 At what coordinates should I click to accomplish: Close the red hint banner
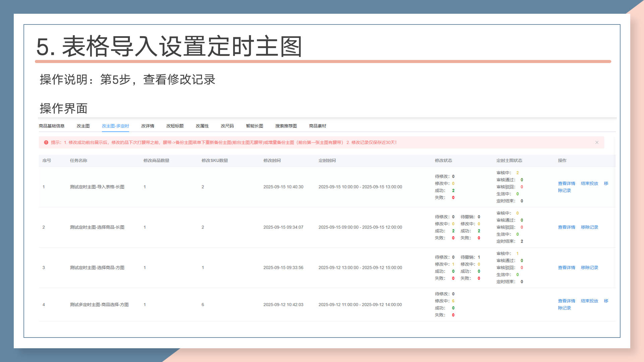coord(597,142)
